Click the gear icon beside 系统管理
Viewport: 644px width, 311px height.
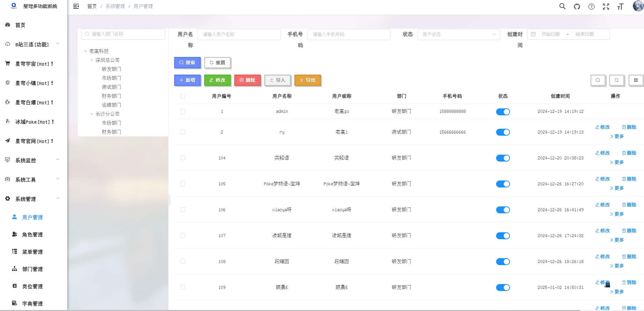coord(8,198)
